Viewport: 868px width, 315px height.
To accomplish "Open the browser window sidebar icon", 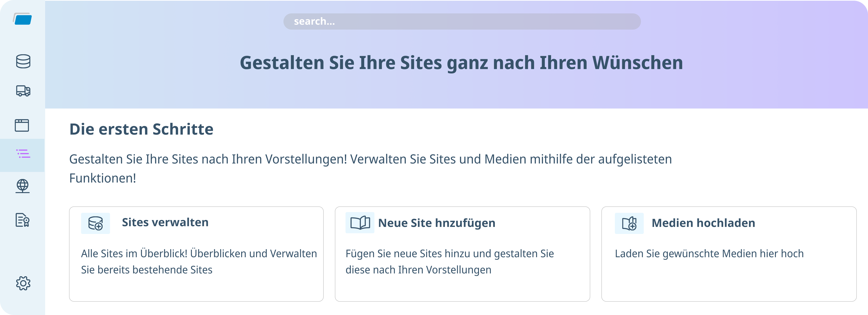I will click(22, 125).
